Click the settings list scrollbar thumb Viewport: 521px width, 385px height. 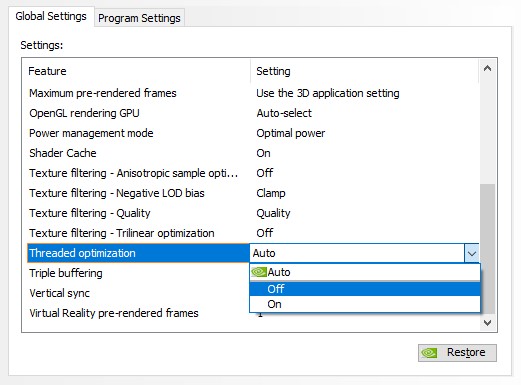click(487, 248)
